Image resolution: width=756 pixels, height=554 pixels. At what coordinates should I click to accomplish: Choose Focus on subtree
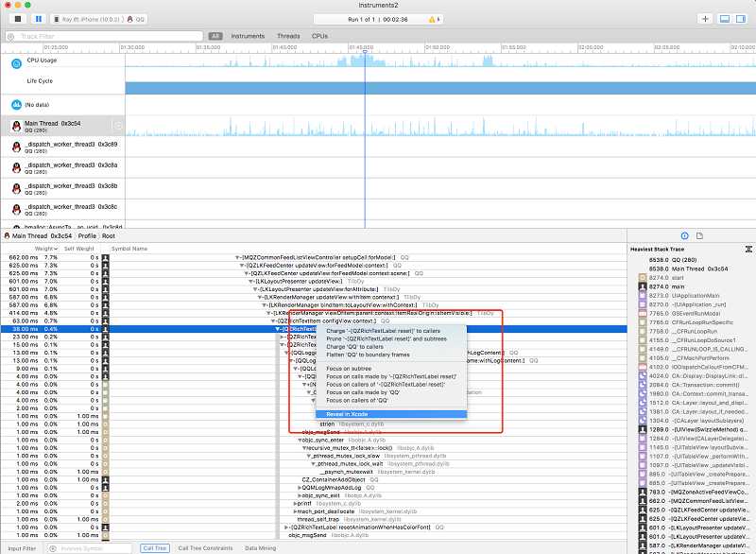[x=391, y=369]
